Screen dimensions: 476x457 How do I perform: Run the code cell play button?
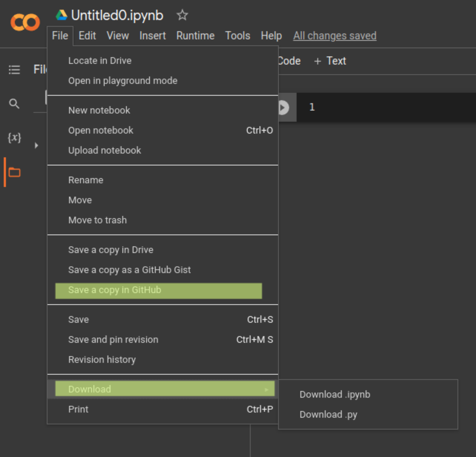pos(283,107)
